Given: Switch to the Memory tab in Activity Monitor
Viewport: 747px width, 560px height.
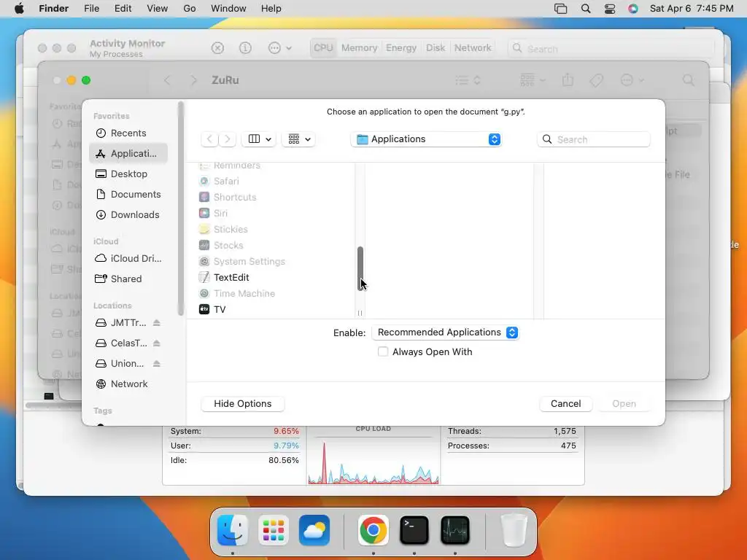Looking at the screenshot, I should point(359,47).
